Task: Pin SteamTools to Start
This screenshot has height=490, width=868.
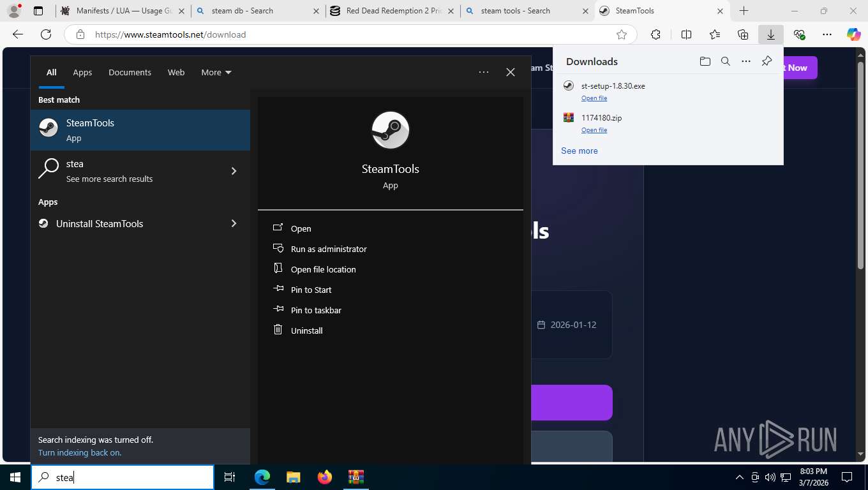Action: click(x=311, y=290)
